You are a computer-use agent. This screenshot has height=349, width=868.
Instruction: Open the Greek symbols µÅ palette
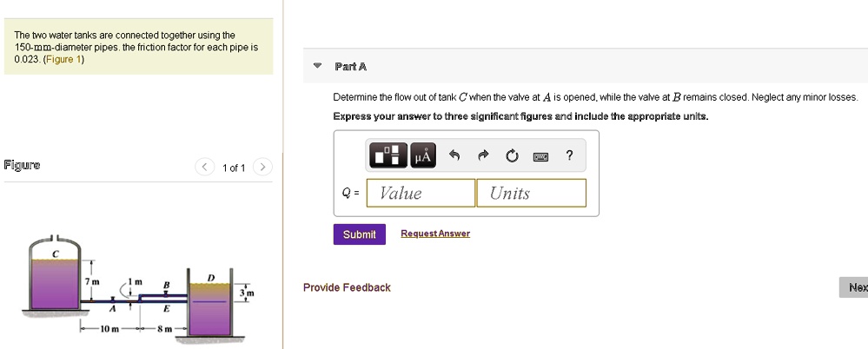pos(422,156)
